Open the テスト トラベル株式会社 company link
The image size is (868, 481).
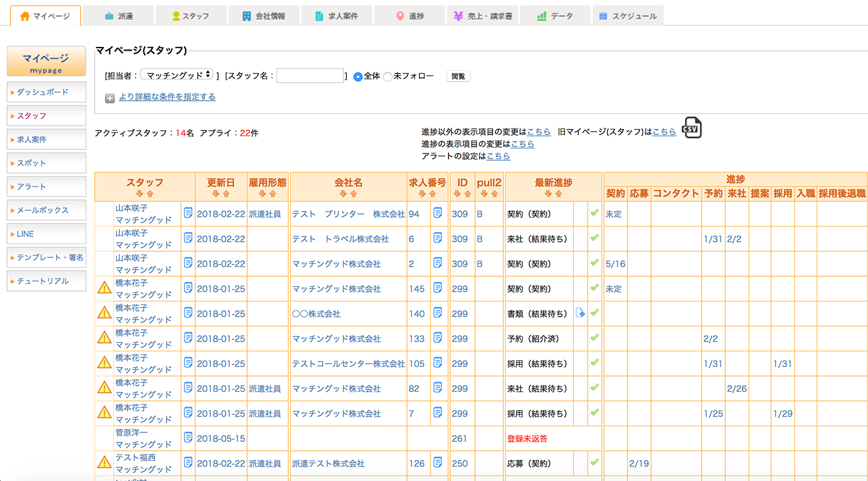(340, 239)
